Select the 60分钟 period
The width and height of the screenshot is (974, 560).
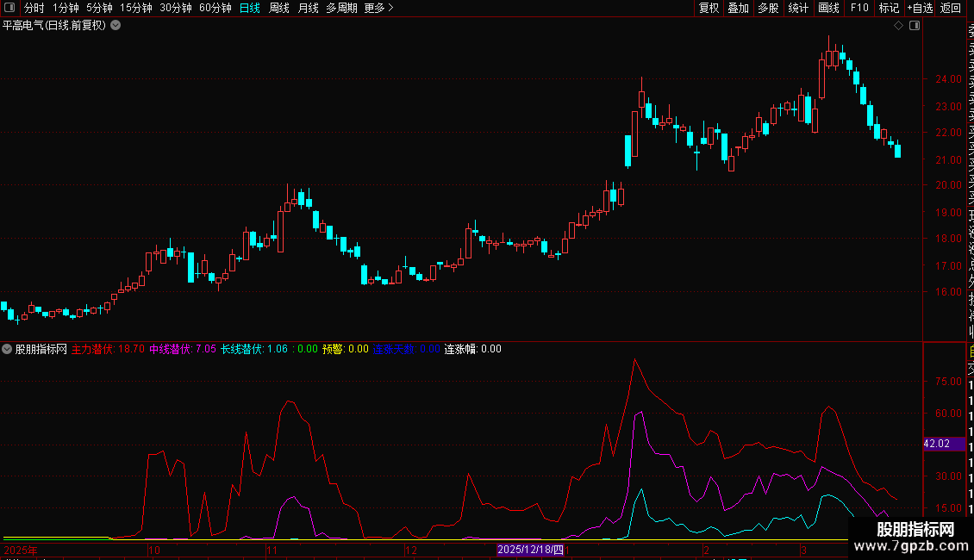click(x=215, y=8)
